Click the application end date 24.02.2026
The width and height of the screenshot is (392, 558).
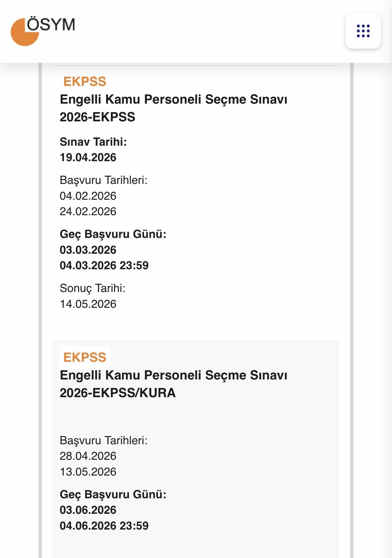[88, 211]
